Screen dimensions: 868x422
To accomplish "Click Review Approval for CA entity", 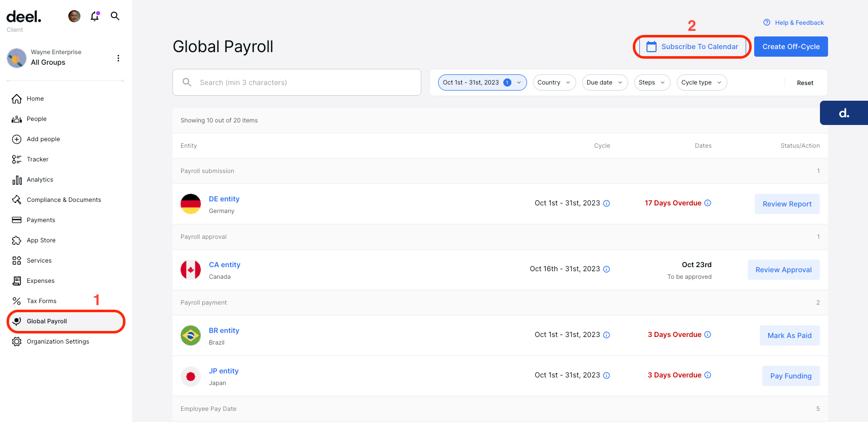I will click(x=784, y=270).
